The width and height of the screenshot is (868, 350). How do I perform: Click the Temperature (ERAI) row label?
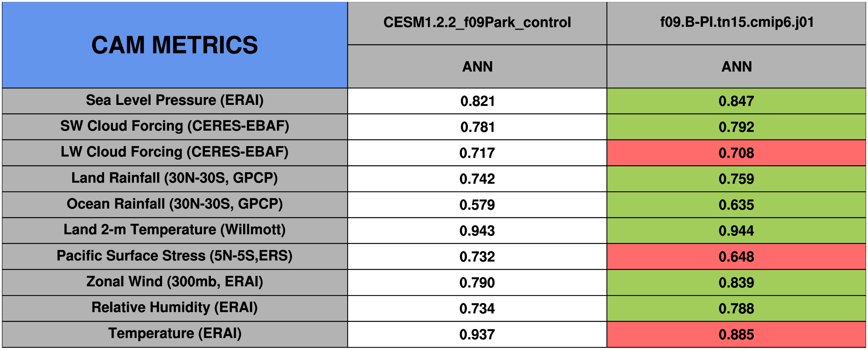(x=175, y=333)
